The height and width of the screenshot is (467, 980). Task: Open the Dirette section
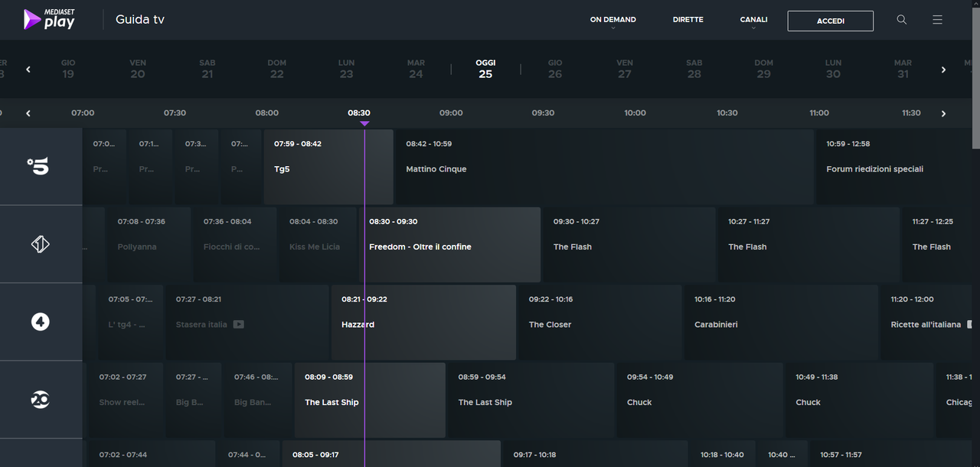click(x=688, y=20)
